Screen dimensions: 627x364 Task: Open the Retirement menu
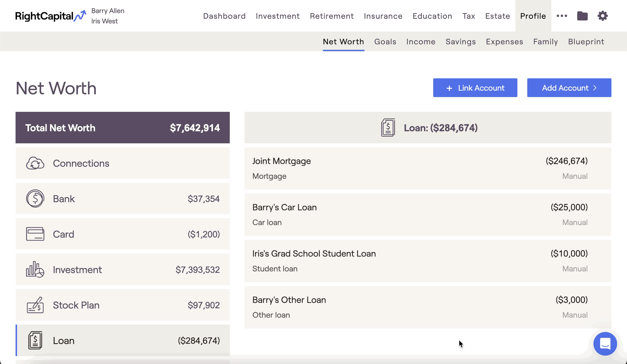click(332, 16)
